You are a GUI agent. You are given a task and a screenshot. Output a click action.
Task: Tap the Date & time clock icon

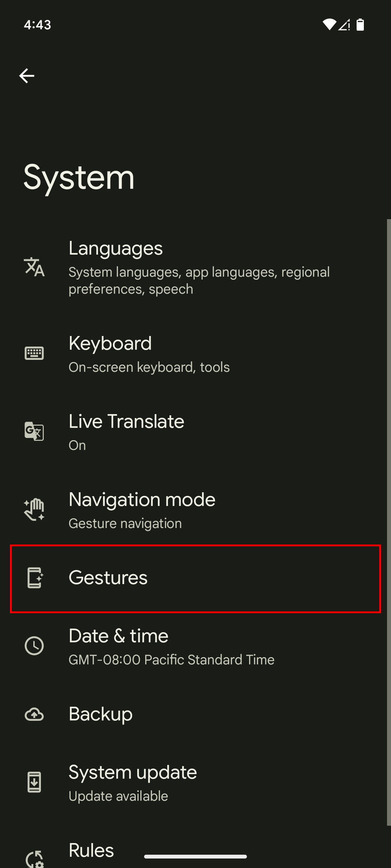pos(34,646)
